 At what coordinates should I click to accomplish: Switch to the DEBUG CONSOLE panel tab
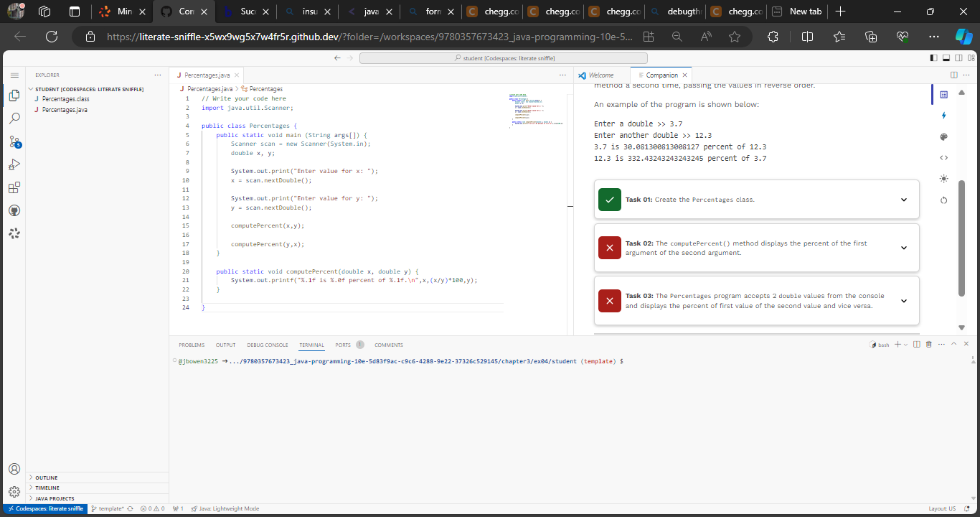click(x=268, y=345)
